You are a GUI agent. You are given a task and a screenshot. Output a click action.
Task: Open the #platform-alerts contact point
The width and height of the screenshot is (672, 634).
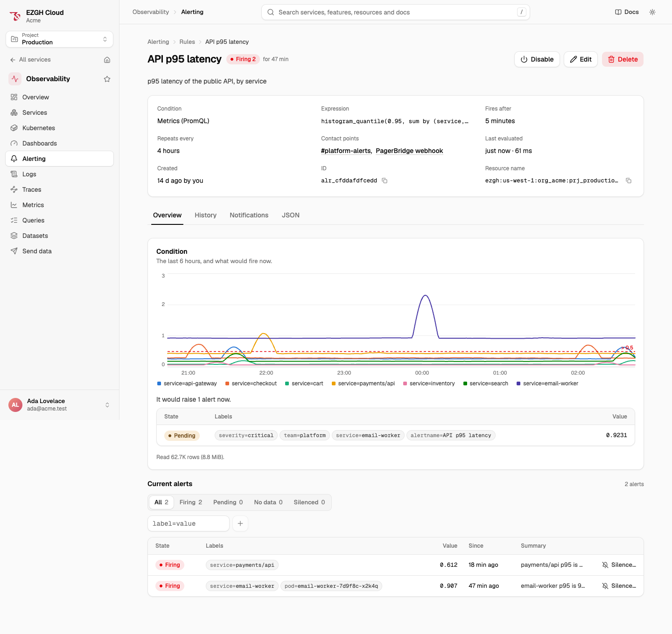(x=346, y=151)
